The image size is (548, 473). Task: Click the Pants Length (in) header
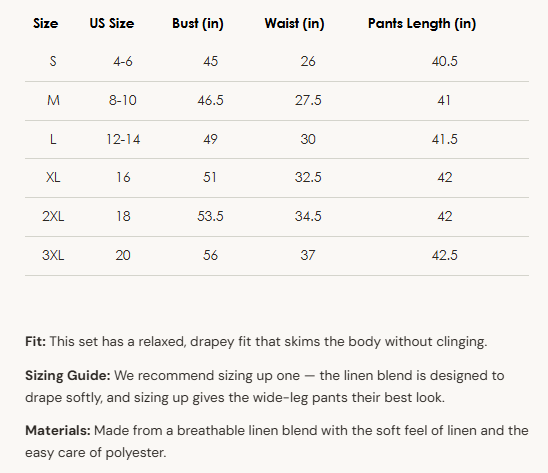[422, 23]
